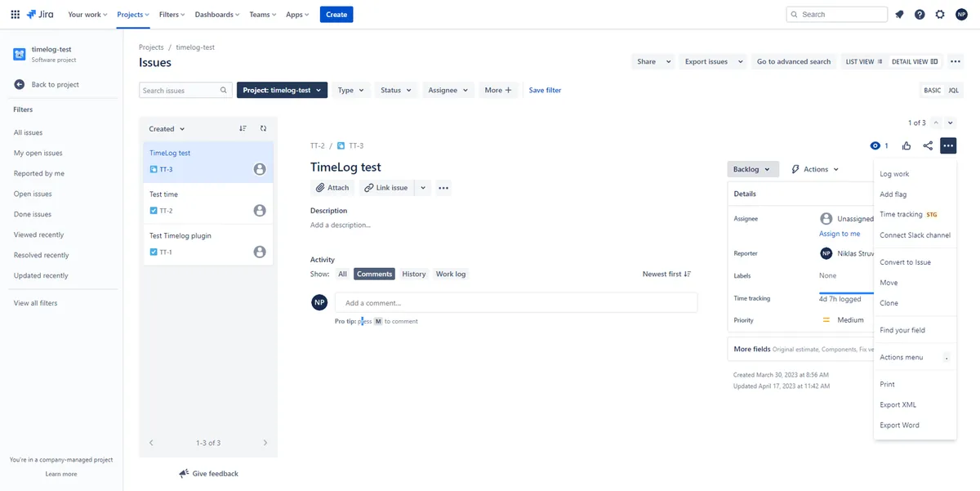Toggle the watch eye icon

pyautogui.click(x=875, y=145)
